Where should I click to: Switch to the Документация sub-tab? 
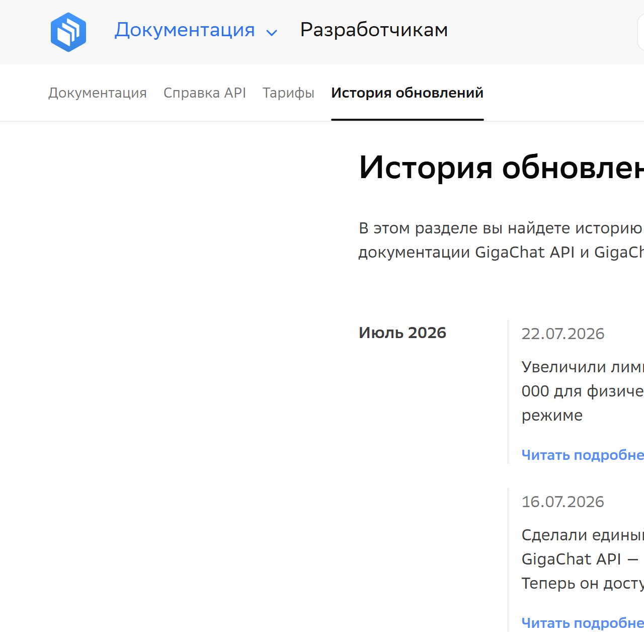pos(98,93)
